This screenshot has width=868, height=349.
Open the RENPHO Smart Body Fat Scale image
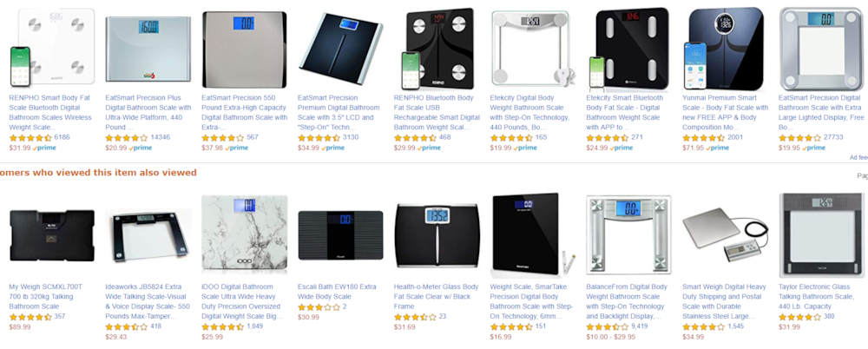pos(52,48)
